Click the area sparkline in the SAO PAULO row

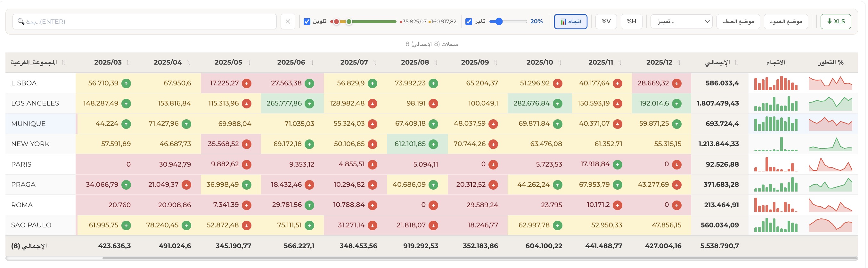(831, 225)
